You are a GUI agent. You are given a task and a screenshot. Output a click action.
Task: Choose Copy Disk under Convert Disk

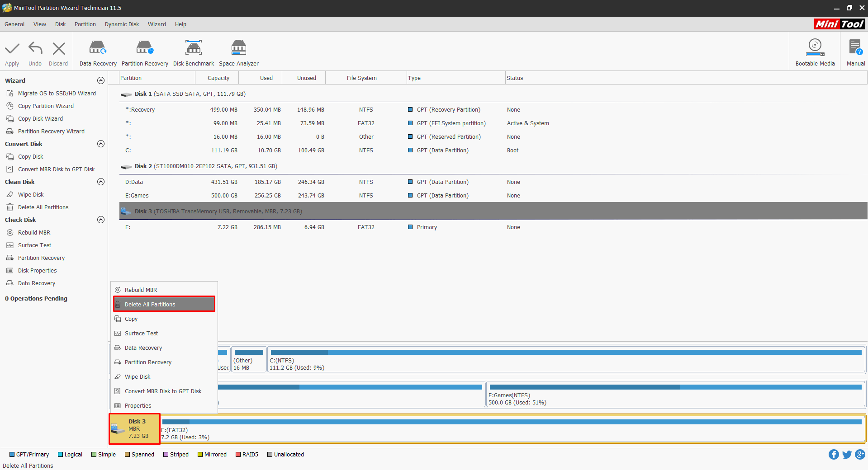point(30,157)
